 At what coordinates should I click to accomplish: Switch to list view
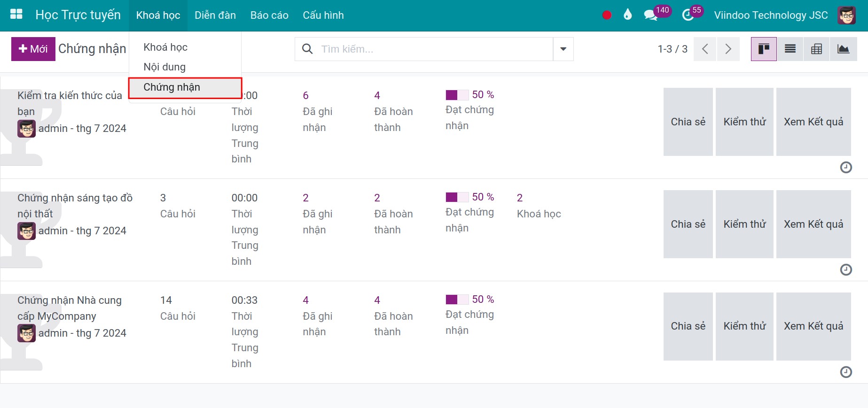point(790,49)
